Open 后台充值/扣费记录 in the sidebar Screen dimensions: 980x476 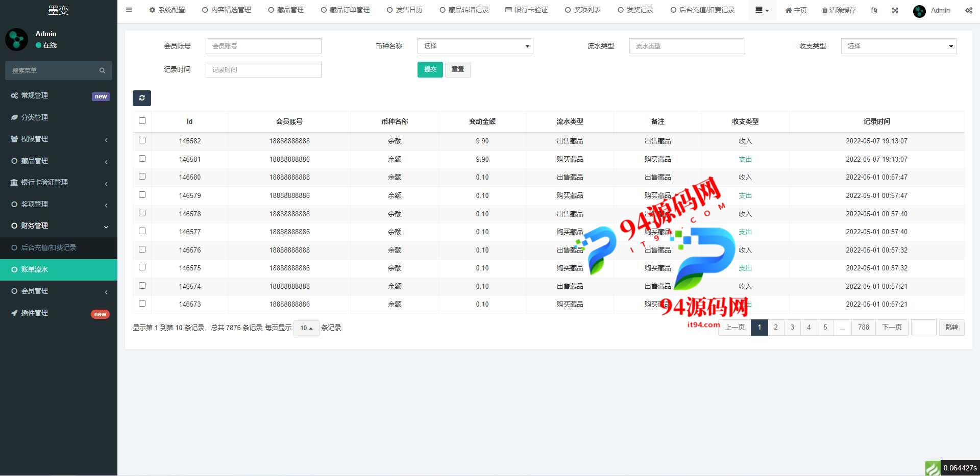tap(59, 247)
